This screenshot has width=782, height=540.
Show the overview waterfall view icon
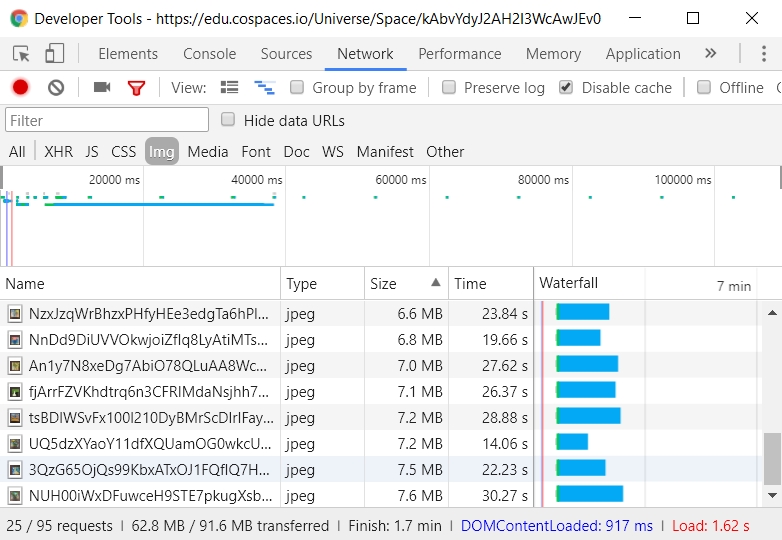pos(264,88)
